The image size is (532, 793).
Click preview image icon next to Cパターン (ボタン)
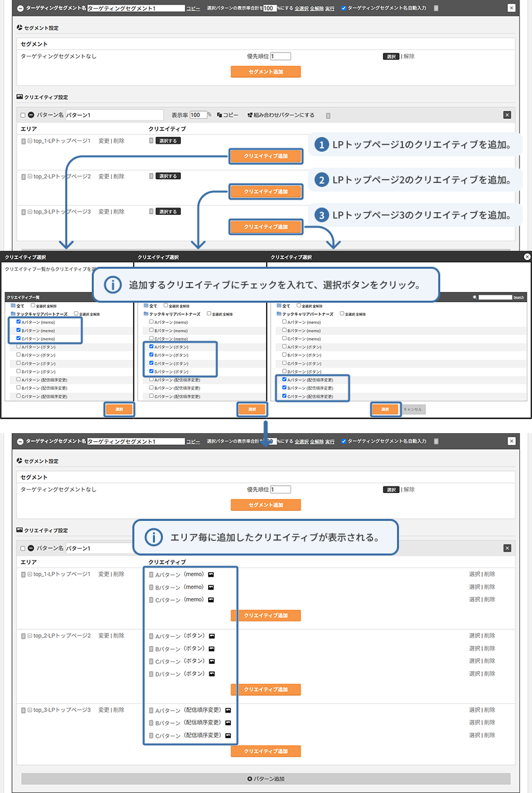(212, 661)
